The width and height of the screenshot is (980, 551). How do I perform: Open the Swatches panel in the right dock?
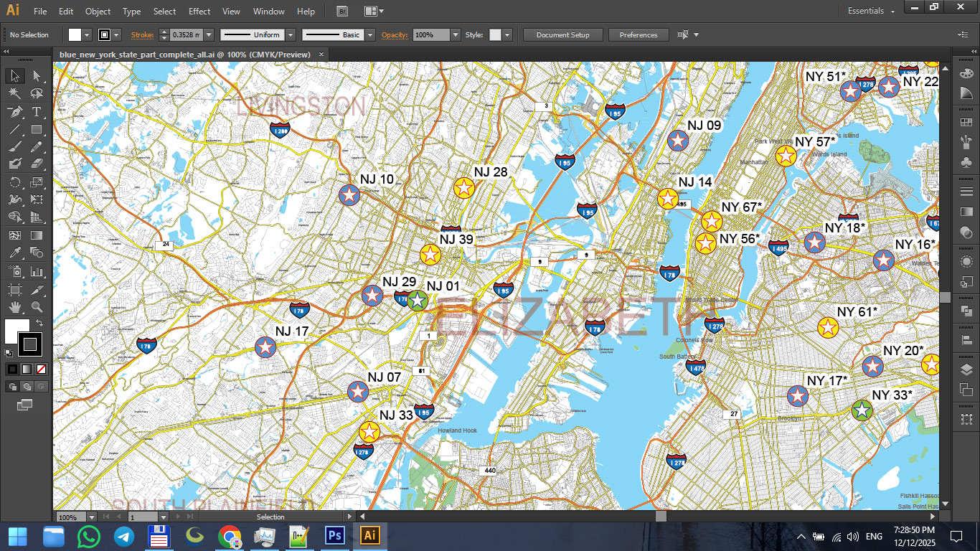click(966, 121)
